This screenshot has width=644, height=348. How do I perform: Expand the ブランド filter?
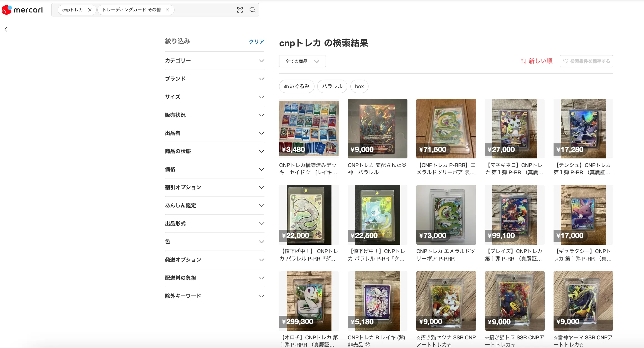(215, 79)
